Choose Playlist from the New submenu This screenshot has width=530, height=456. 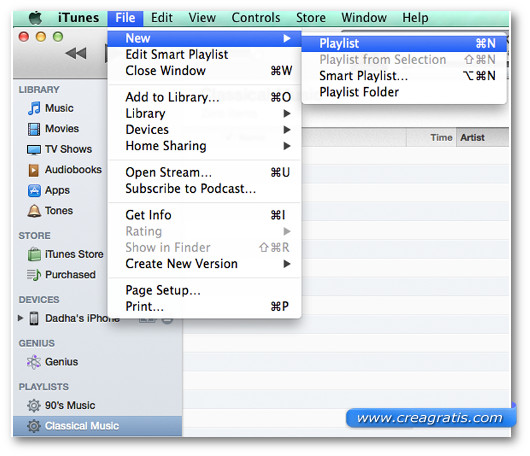coord(404,44)
